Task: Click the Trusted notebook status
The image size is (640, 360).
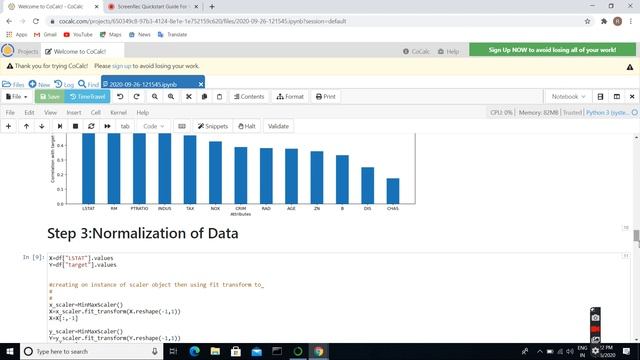Action: pyautogui.click(x=572, y=112)
